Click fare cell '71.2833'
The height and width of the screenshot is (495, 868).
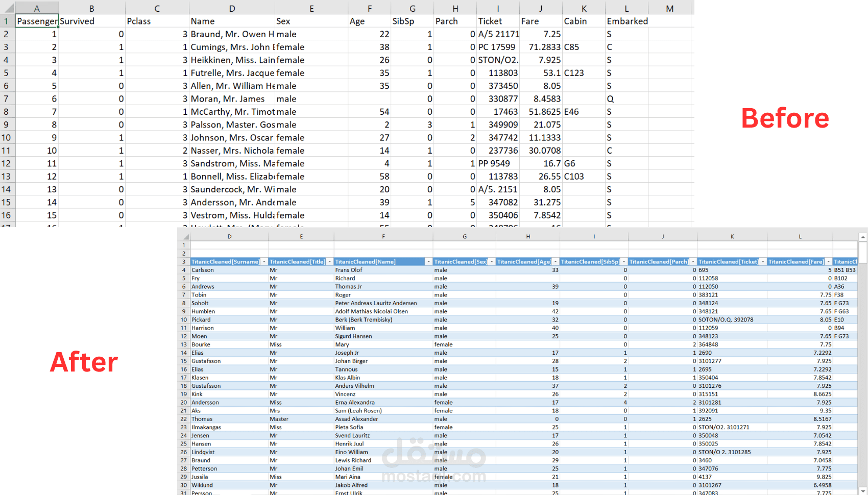(541, 47)
